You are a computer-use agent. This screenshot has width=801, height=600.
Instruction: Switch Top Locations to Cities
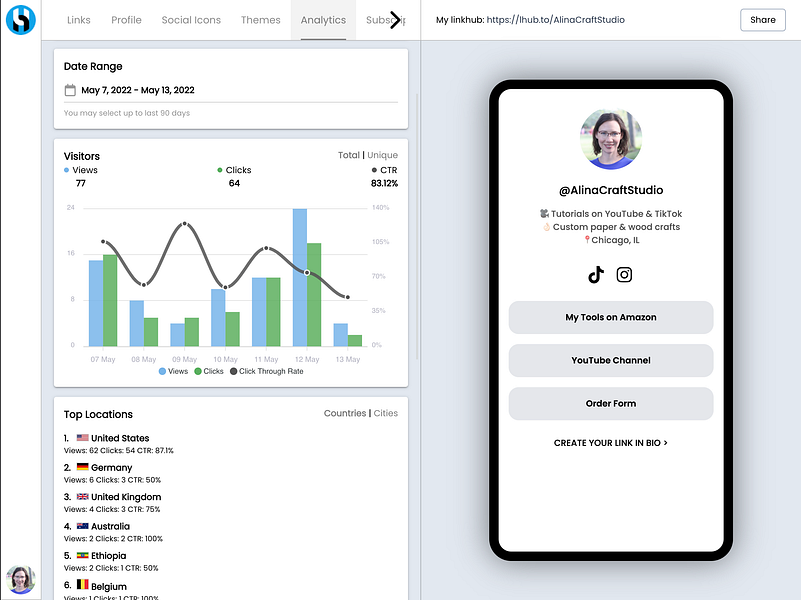386,413
